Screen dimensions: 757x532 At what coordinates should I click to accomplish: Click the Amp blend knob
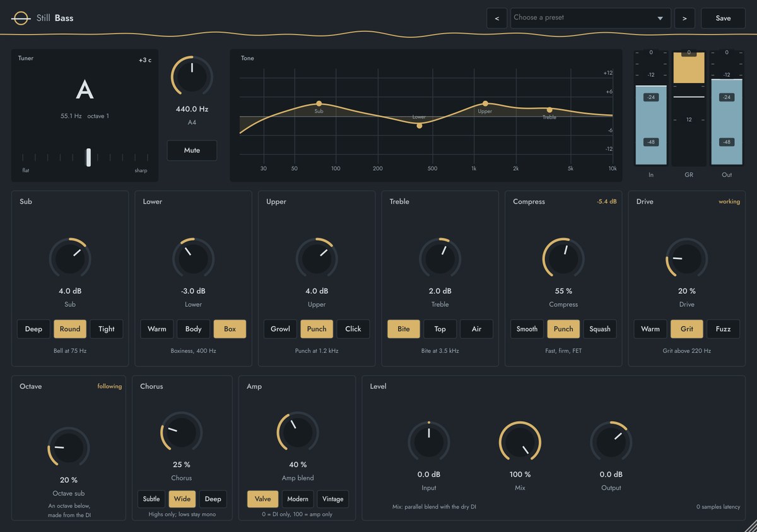297,432
